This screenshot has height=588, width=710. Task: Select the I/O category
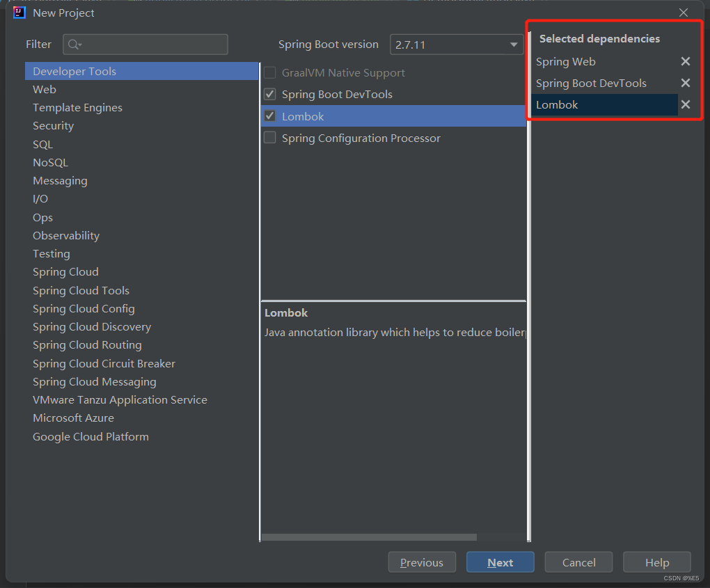click(142, 199)
